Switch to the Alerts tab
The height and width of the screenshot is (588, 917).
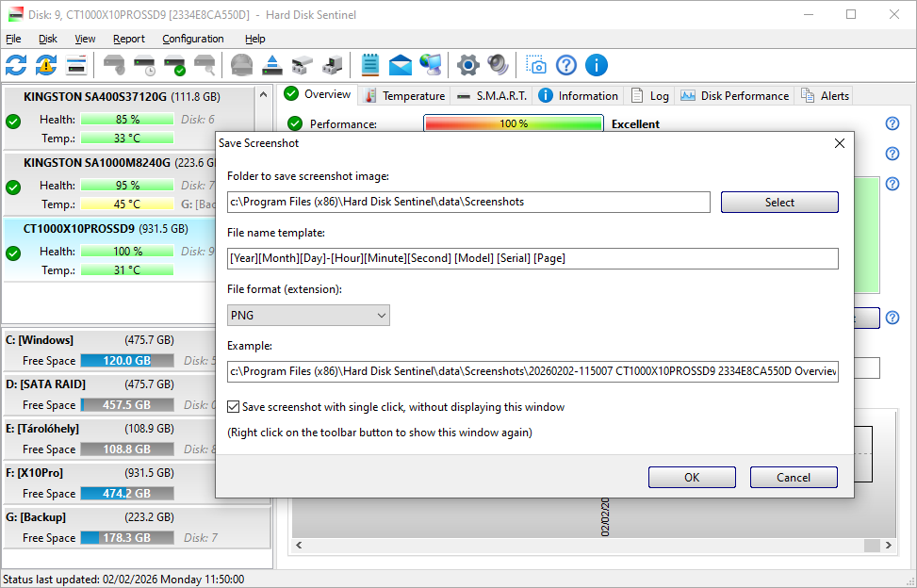point(825,96)
